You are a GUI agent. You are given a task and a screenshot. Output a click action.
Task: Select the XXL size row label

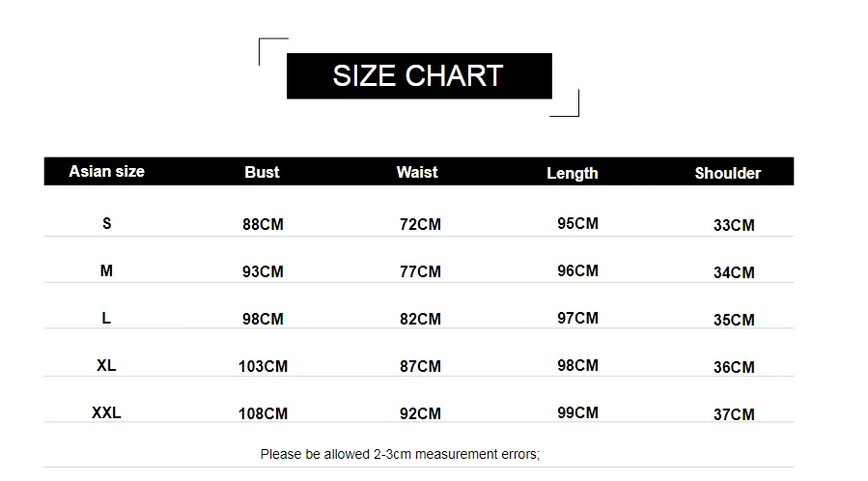tap(106, 413)
